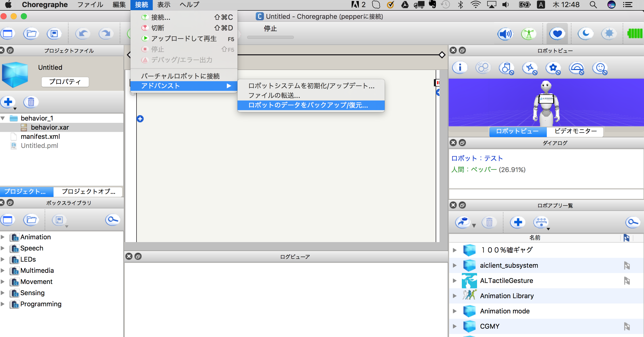Click the flag column header icon
The width and height of the screenshot is (644, 337).
(x=626, y=238)
